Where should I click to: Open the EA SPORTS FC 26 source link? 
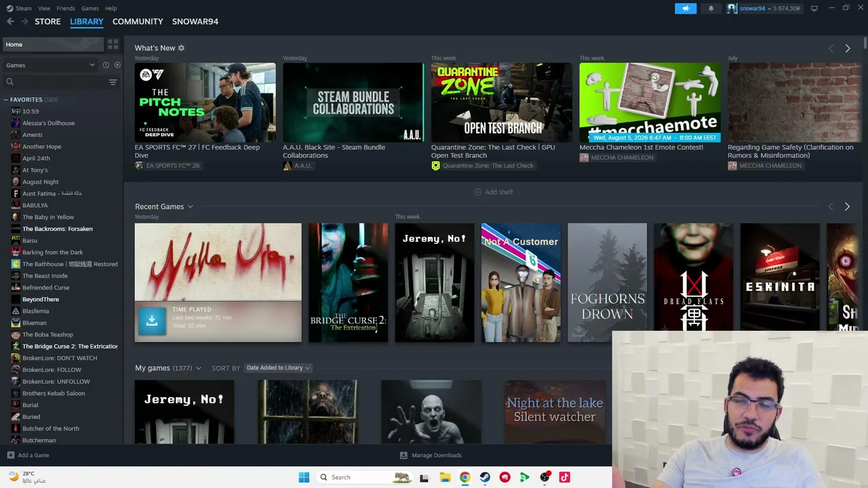click(x=172, y=165)
